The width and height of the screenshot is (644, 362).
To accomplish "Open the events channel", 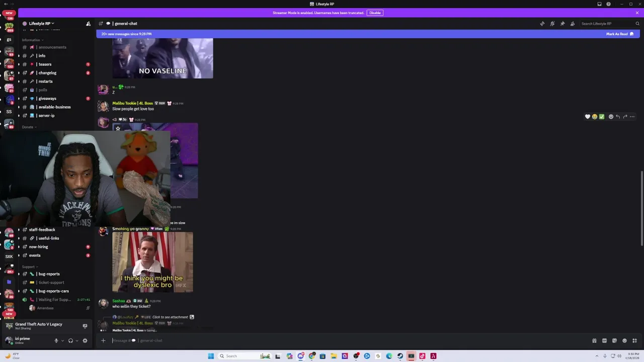I will point(55,255).
